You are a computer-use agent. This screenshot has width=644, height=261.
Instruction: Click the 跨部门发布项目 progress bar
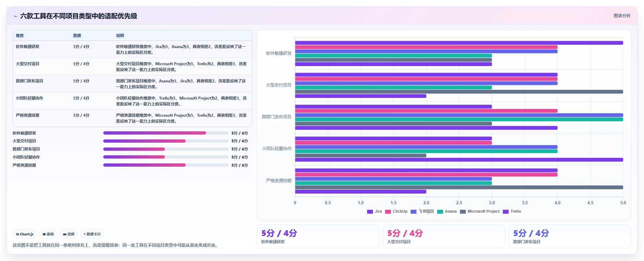(x=166, y=149)
